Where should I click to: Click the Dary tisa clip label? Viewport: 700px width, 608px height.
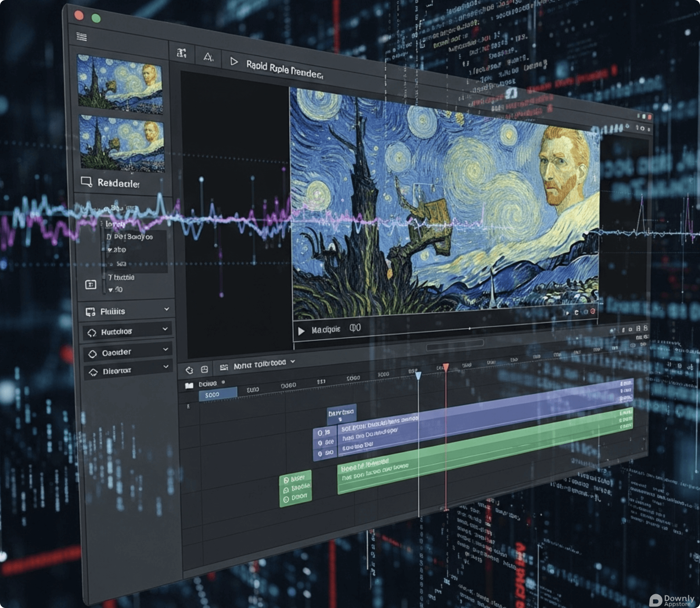coord(341,413)
